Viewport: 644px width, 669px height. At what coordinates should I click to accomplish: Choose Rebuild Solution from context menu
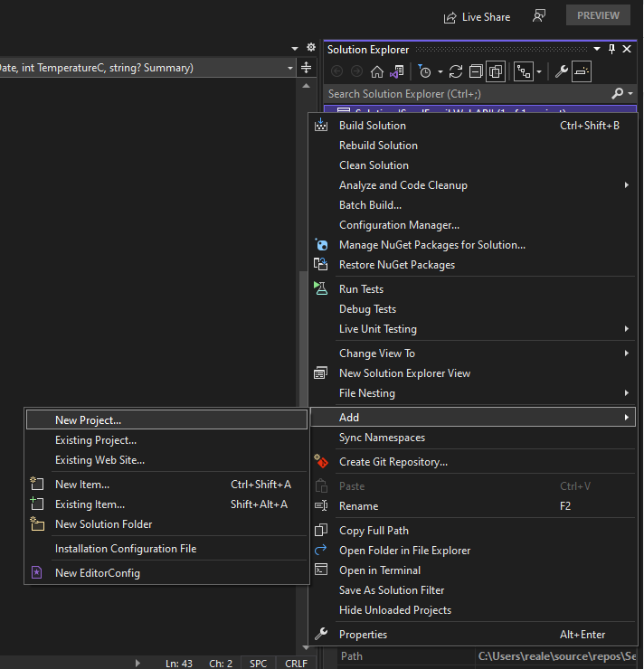point(378,146)
